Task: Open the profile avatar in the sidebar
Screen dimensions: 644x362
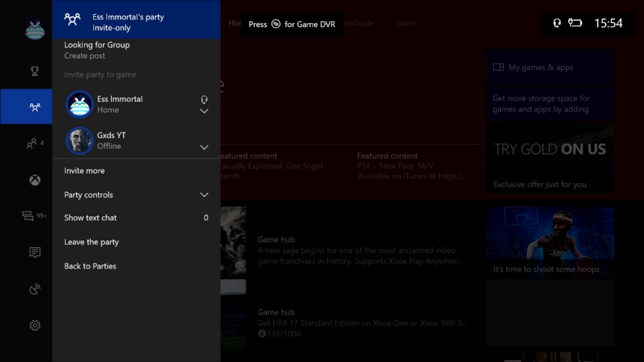Action: click(x=35, y=29)
